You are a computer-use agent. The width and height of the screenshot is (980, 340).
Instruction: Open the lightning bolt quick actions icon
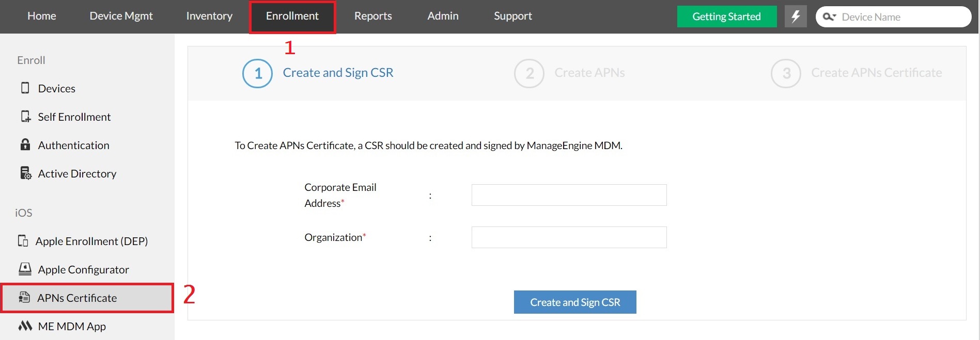796,17
